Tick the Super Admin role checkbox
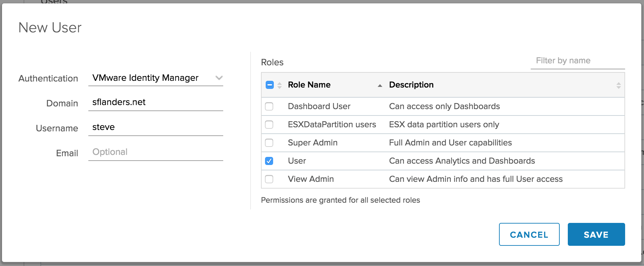Image resolution: width=644 pixels, height=266 pixels. point(269,143)
